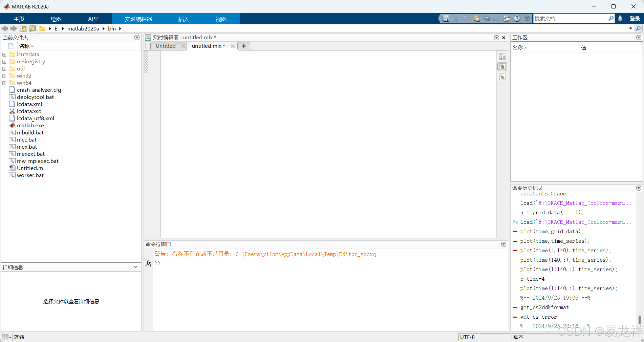Screen dimensions: 644x342
Task: Select matlab.exe in file list
Action: [x=30, y=125]
